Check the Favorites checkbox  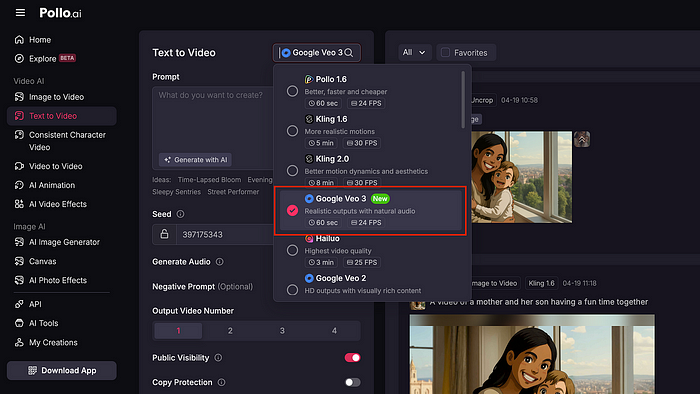pyautogui.click(x=446, y=53)
